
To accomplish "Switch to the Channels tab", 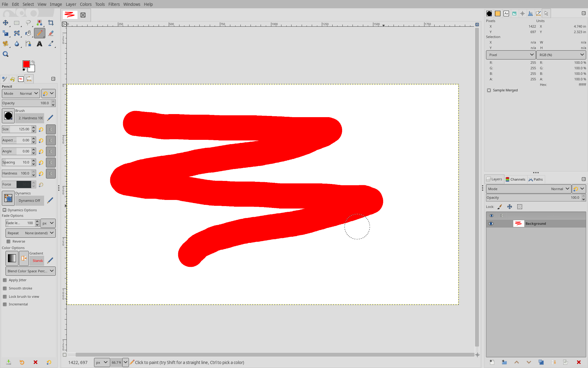I will 515,179.
